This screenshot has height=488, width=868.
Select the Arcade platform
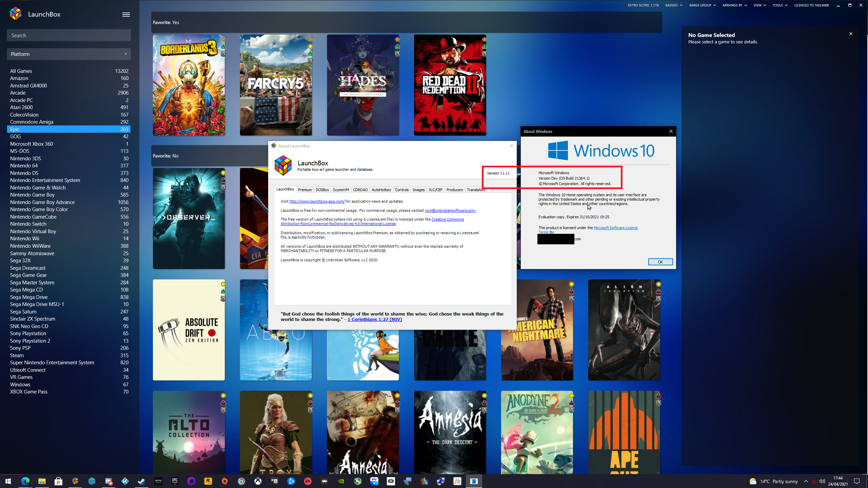tap(69, 93)
